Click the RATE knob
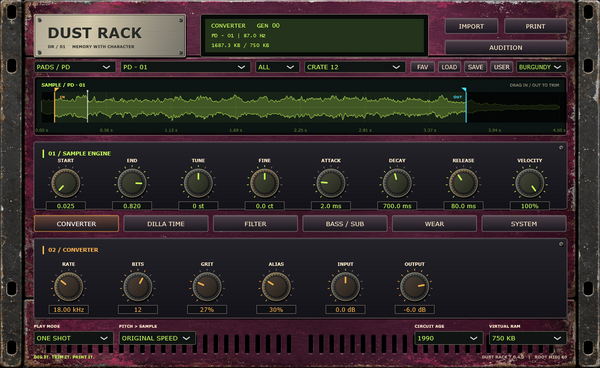 click(68, 287)
